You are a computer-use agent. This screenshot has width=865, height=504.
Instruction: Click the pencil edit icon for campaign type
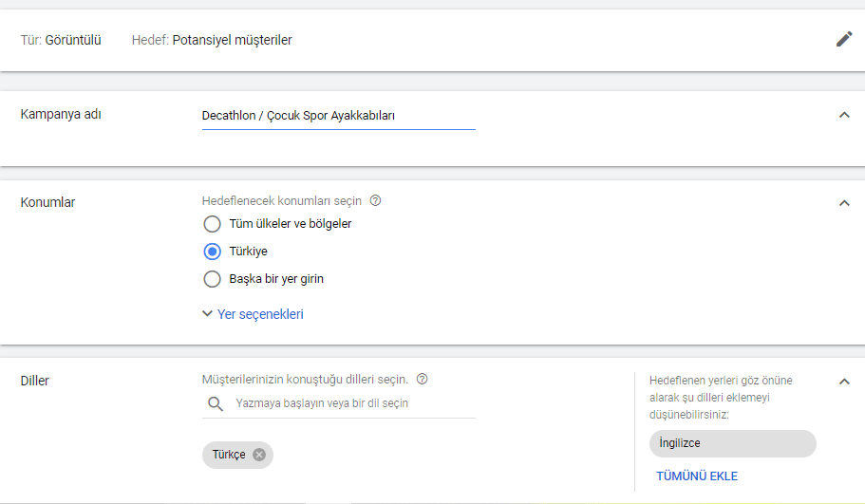844,39
